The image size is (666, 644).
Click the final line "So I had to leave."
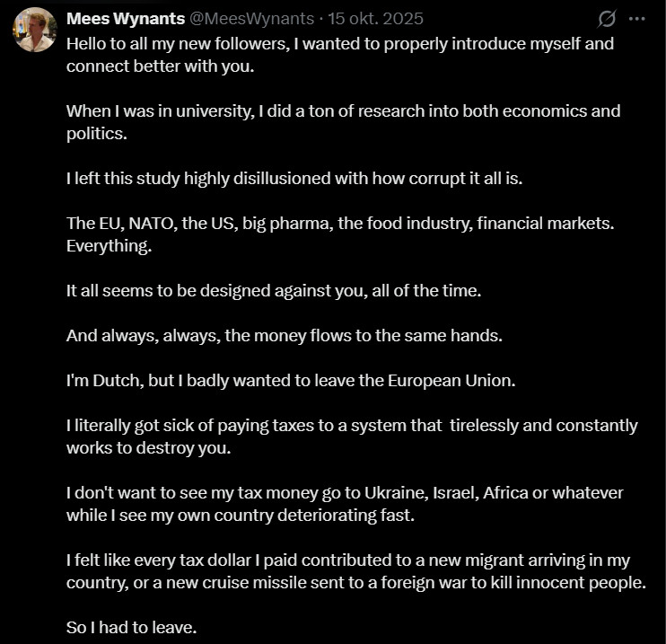[x=131, y=627]
